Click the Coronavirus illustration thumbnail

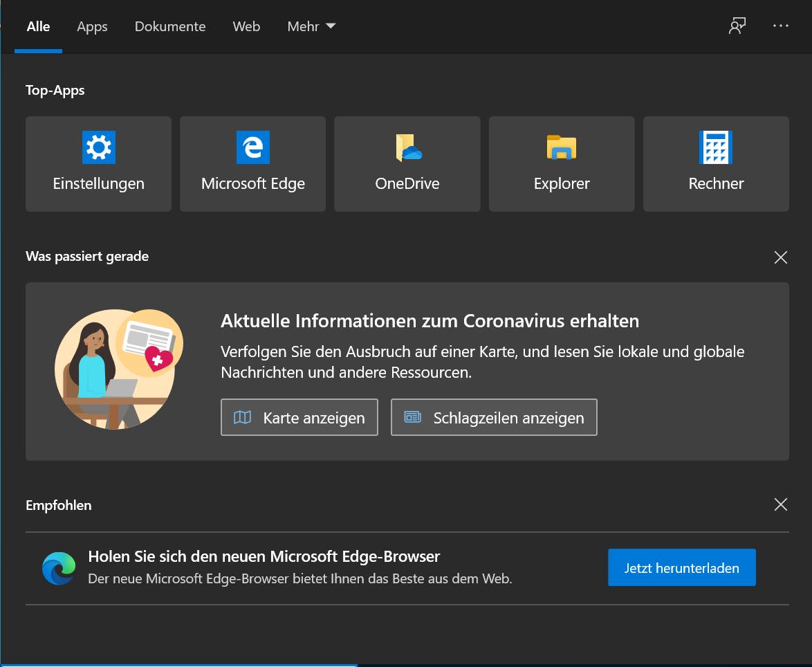tap(118, 369)
